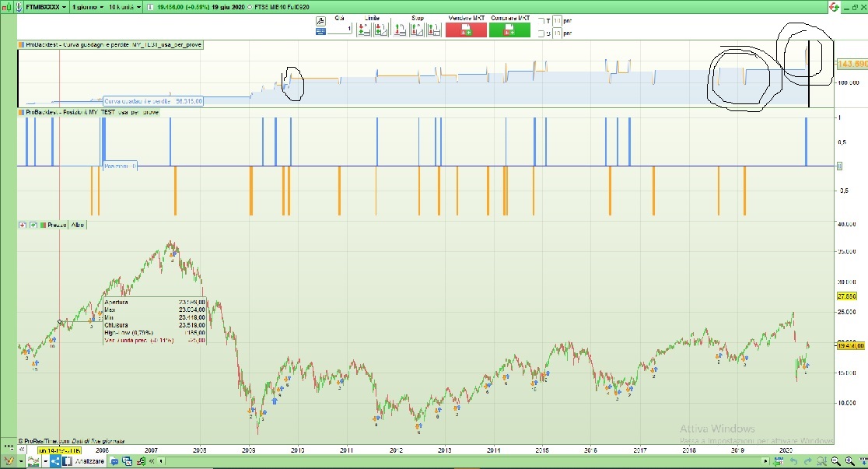Click the undo arrow icon

[793, 462]
